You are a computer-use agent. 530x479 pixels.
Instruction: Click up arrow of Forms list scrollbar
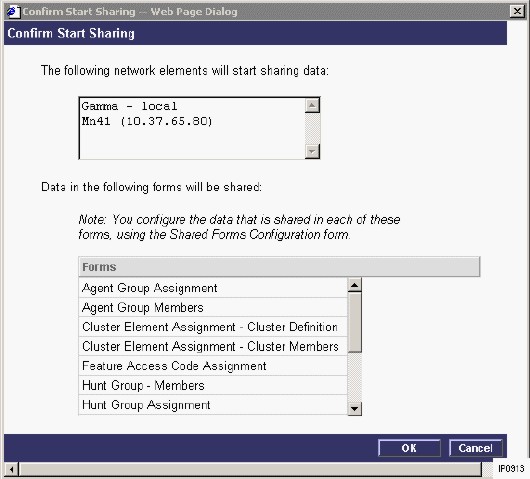click(354, 285)
